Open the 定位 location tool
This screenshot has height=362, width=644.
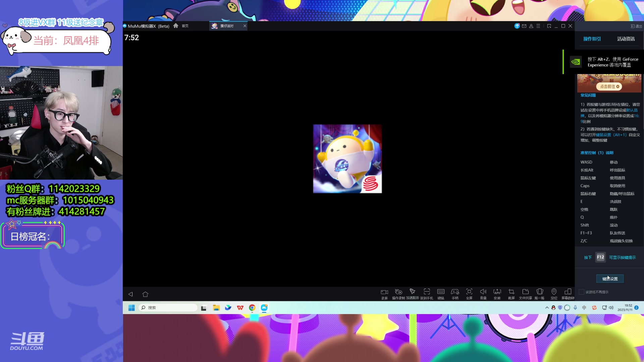(554, 293)
